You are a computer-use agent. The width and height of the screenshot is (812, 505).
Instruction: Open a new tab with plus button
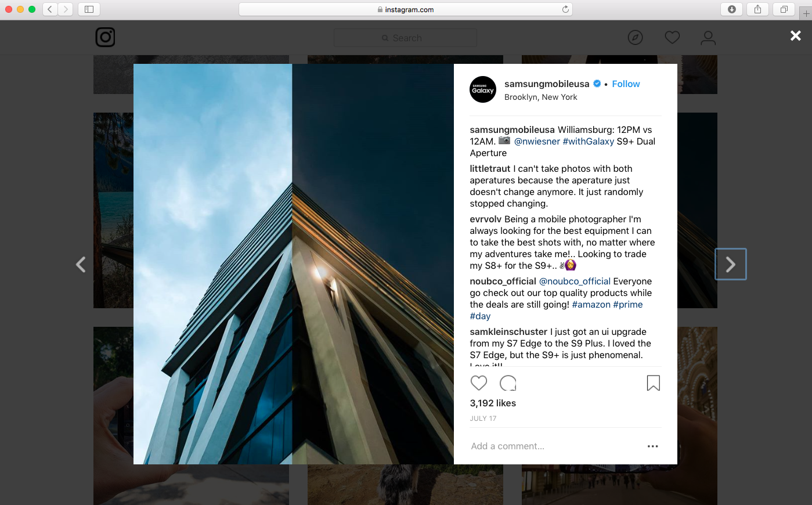pyautogui.click(x=806, y=14)
